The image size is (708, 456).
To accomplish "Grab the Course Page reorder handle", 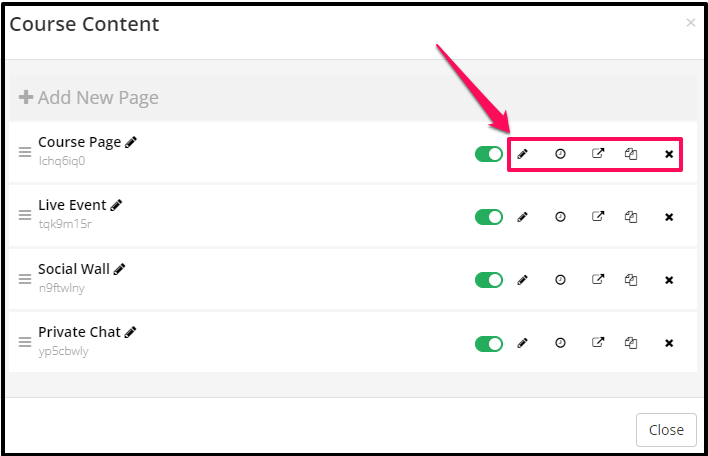I will (25, 152).
